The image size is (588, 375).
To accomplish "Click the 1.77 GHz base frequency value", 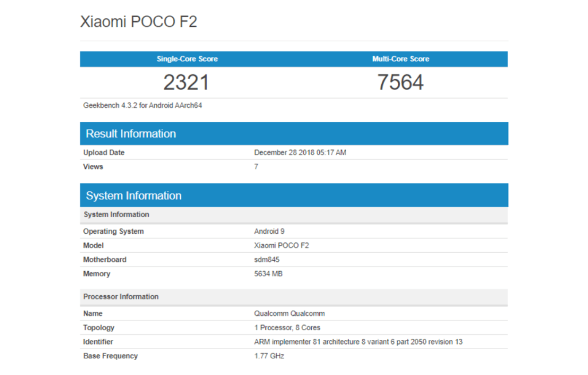I will (x=269, y=356).
